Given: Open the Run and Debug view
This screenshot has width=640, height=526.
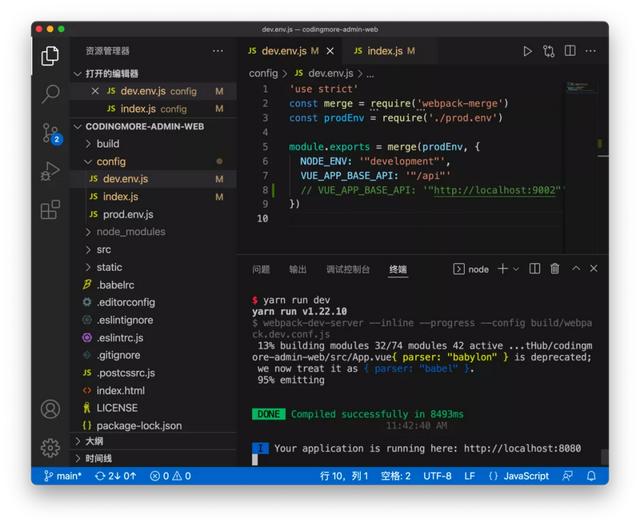Looking at the screenshot, I should pyautogui.click(x=50, y=171).
